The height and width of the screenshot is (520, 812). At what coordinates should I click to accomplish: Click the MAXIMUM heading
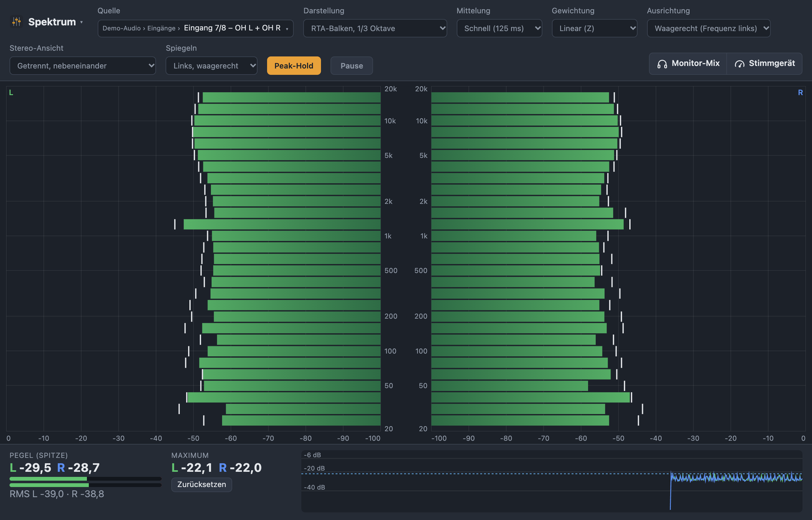pos(190,456)
